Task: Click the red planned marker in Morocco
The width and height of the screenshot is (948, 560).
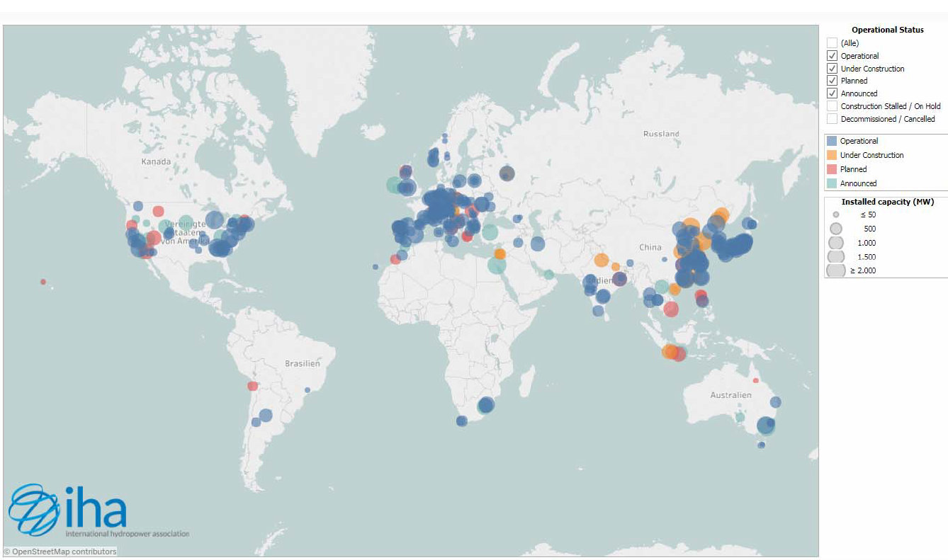Action: pos(395,260)
